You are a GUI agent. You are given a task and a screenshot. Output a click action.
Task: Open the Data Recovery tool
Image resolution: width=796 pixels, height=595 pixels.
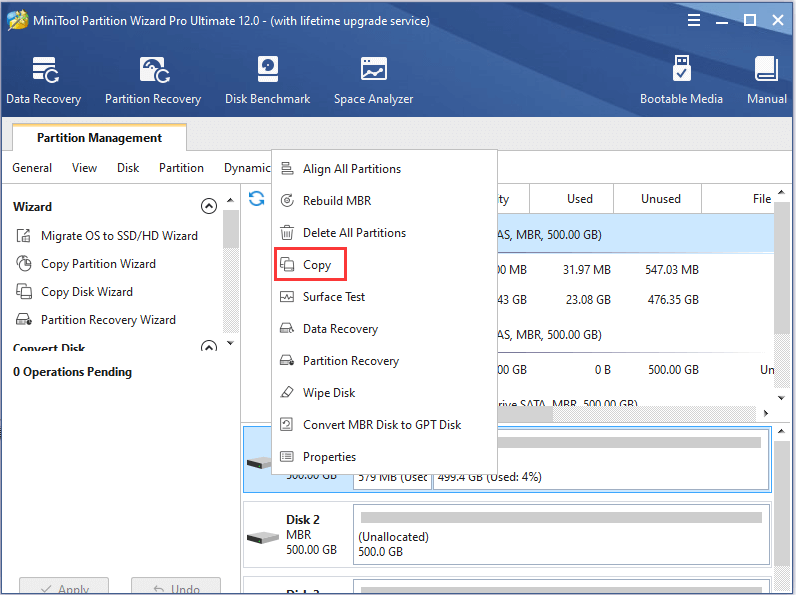(x=44, y=80)
